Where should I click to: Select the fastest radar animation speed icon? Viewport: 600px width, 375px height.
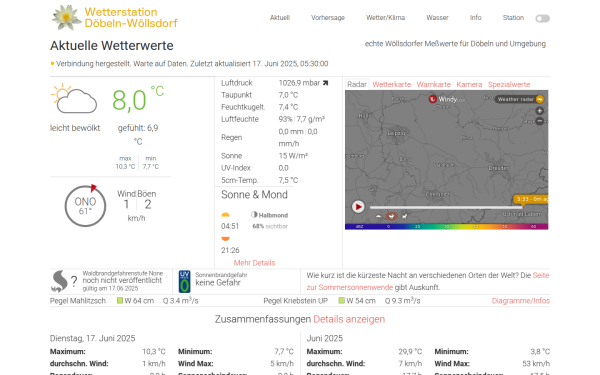pyautogui.click(x=404, y=217)
